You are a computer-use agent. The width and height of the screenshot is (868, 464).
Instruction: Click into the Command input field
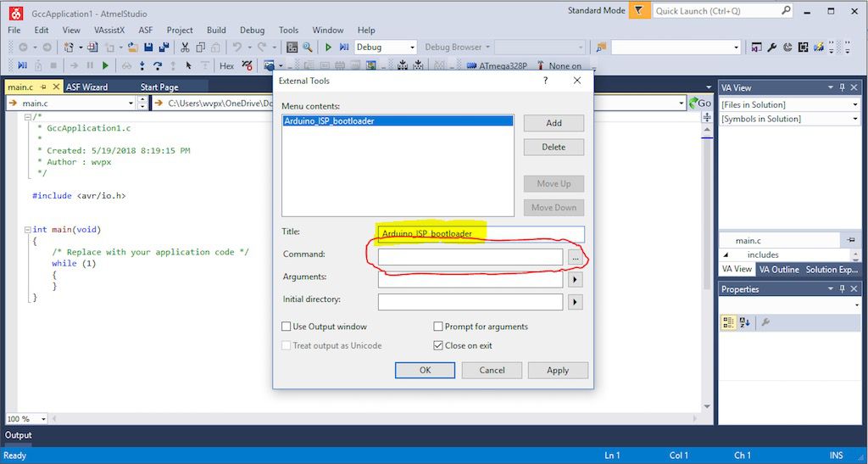(470, 257)
